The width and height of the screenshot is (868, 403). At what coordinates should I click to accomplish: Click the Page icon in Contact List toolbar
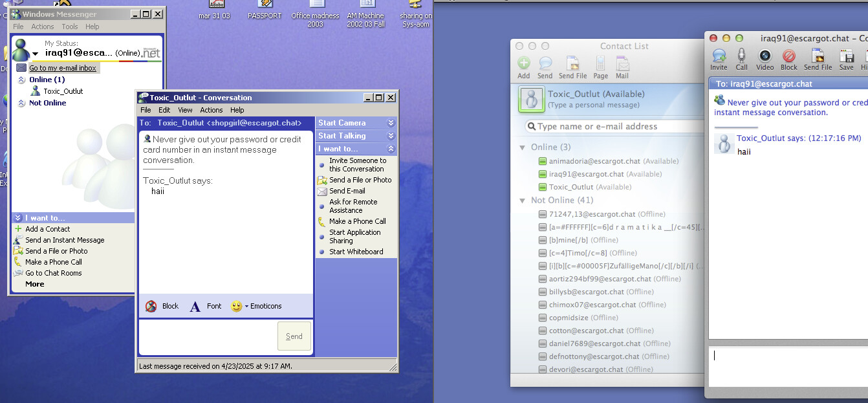[601, 63]
